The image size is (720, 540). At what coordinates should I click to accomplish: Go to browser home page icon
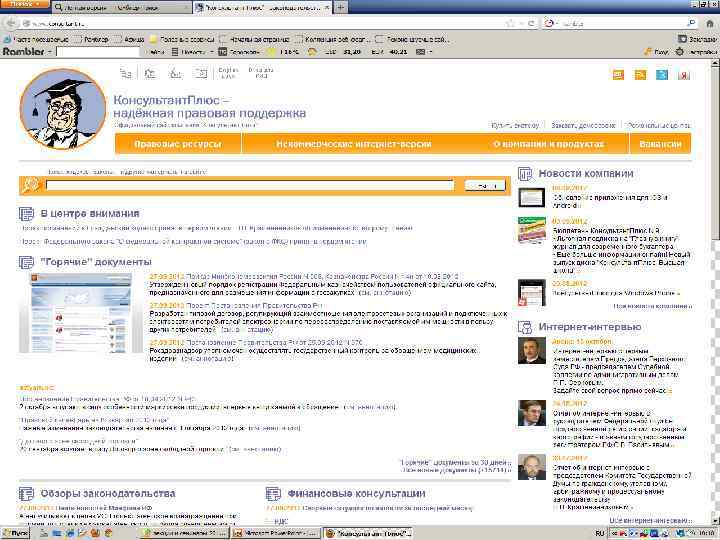coord(709,23)
